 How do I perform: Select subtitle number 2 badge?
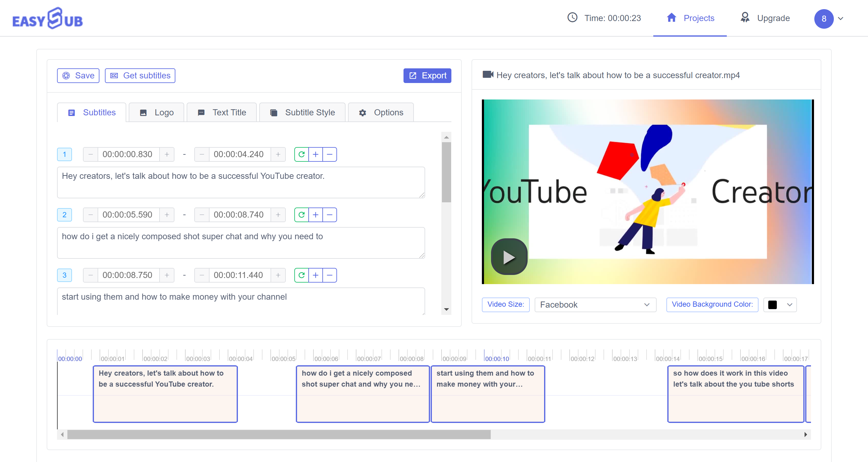pyautogui.click(x=64, y=215)
